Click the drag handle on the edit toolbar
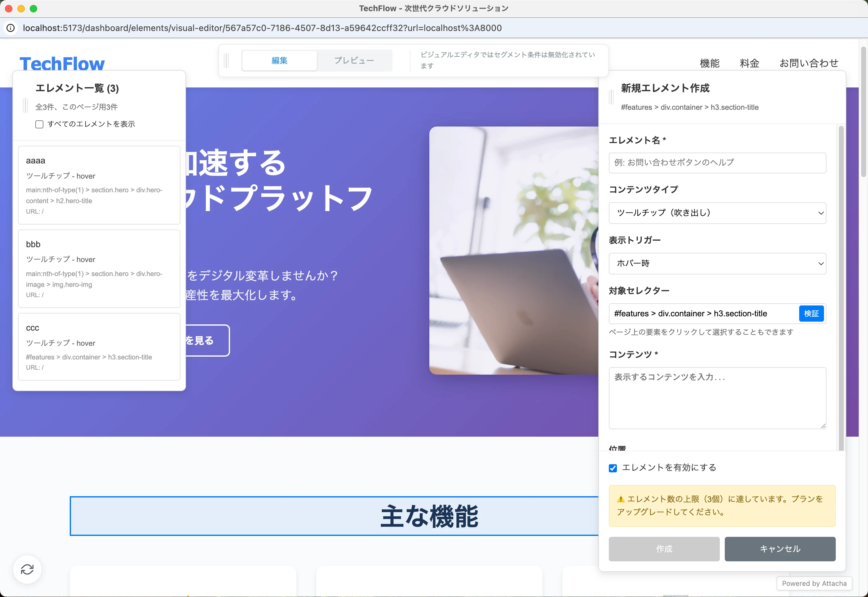This screenshot has height=597, width=868. coord(226,60)
